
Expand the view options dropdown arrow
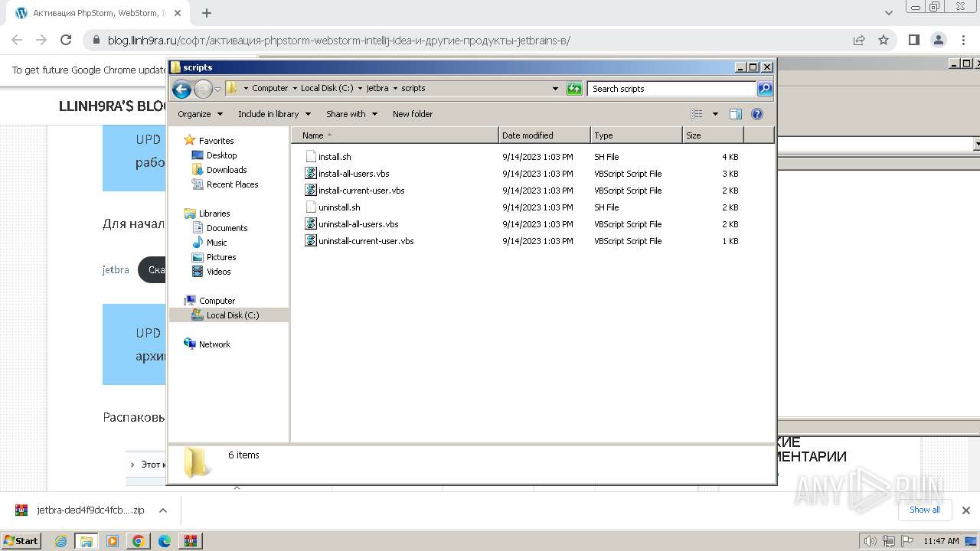click(715, 114)
